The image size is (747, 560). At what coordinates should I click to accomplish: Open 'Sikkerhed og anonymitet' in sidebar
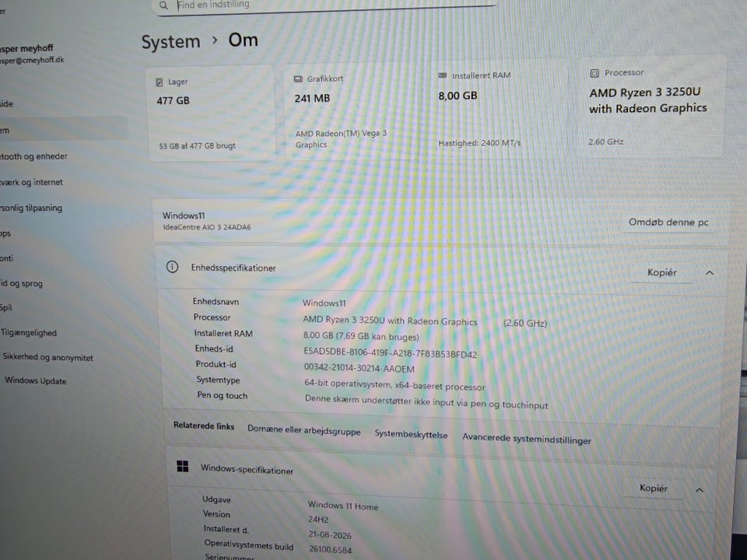47,357
